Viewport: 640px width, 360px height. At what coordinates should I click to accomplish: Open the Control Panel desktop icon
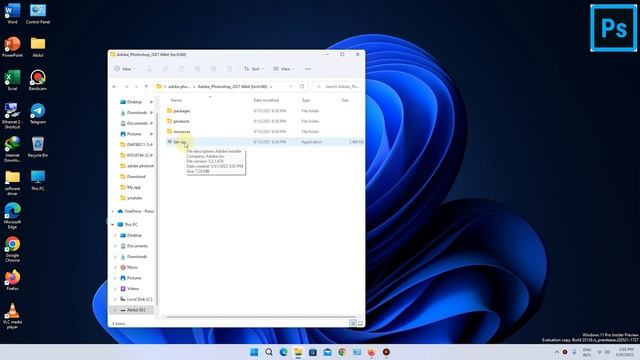[x=38, y=13]
